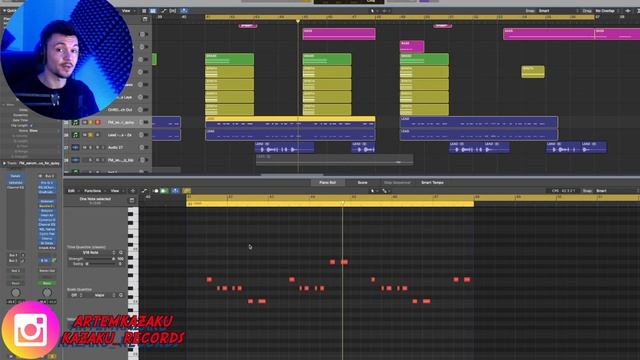Click the Time Quantize Q button
Screen dimensions: 640x360
click(x=121, y=253)
